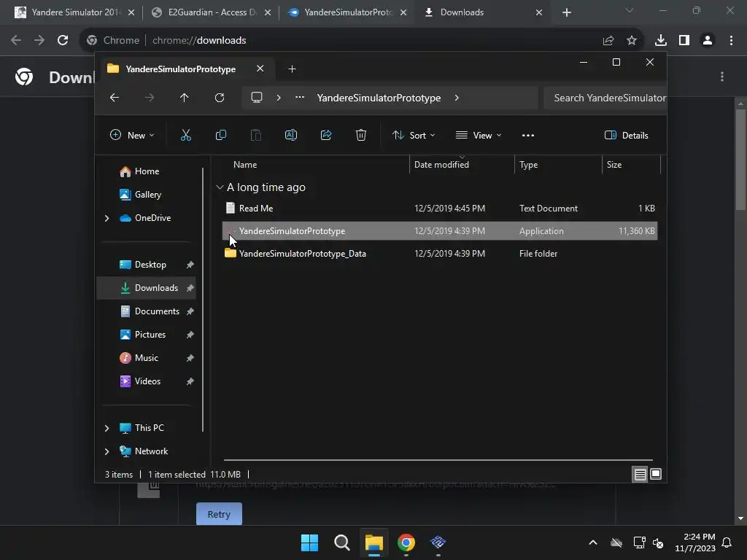The width and height of the screenshot is (747, 560).
Task: Copy the selected item in Explorer toolbar
Action: (220, 135)
